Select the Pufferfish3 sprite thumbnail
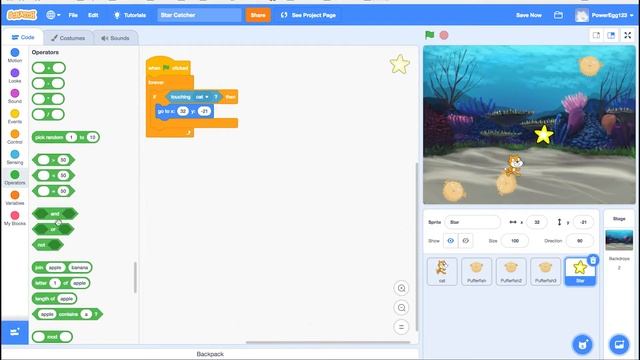 coord(545,271)
